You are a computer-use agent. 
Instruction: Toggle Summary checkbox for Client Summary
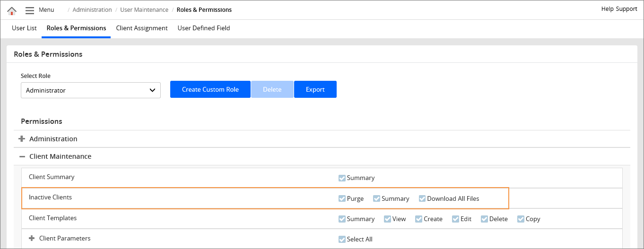pos(342,178)
